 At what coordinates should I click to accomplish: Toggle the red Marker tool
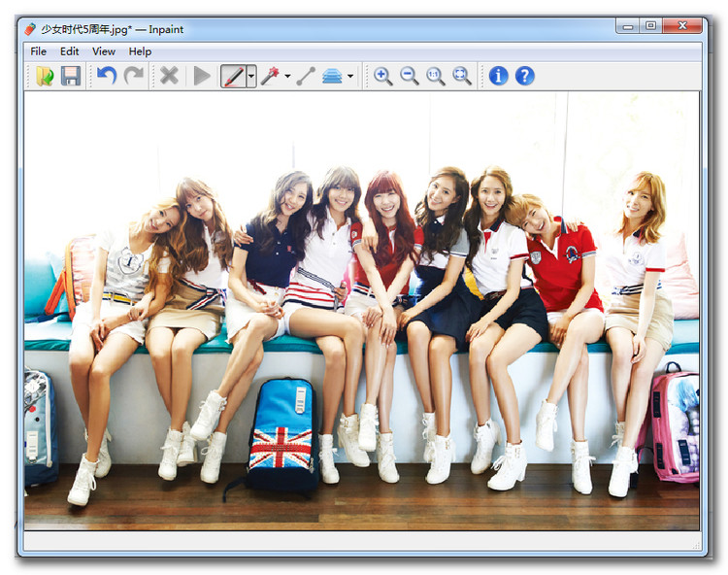[233, 76]
